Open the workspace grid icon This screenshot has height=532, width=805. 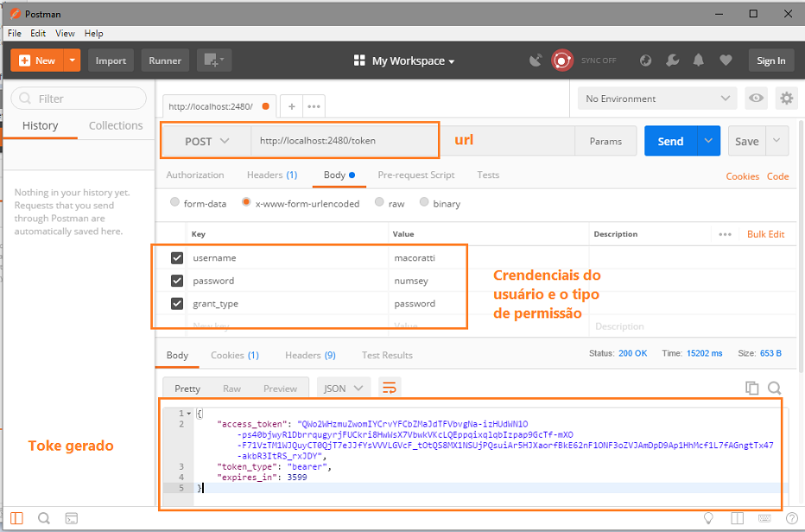pos(359,60)
